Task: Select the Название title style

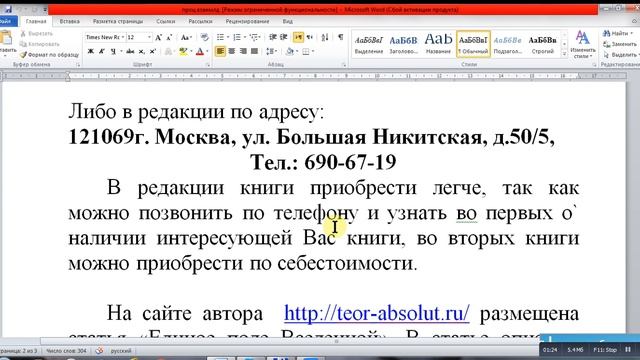Action: pos(438,44)
